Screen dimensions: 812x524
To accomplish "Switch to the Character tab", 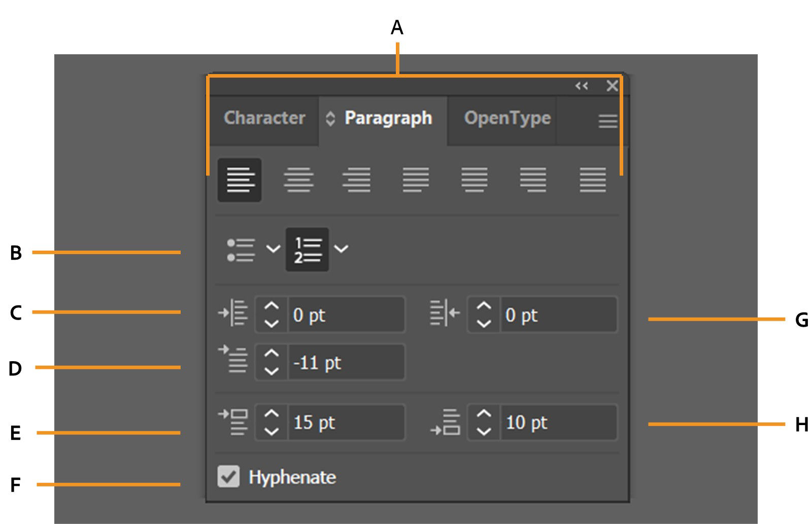I will coord(264,119).
